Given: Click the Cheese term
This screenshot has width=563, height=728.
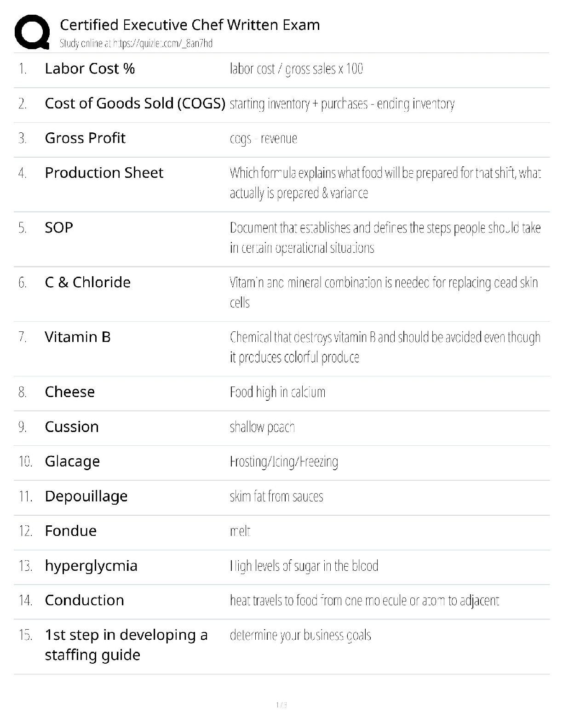Looking at the screenshot, I should tap(69, 392).
